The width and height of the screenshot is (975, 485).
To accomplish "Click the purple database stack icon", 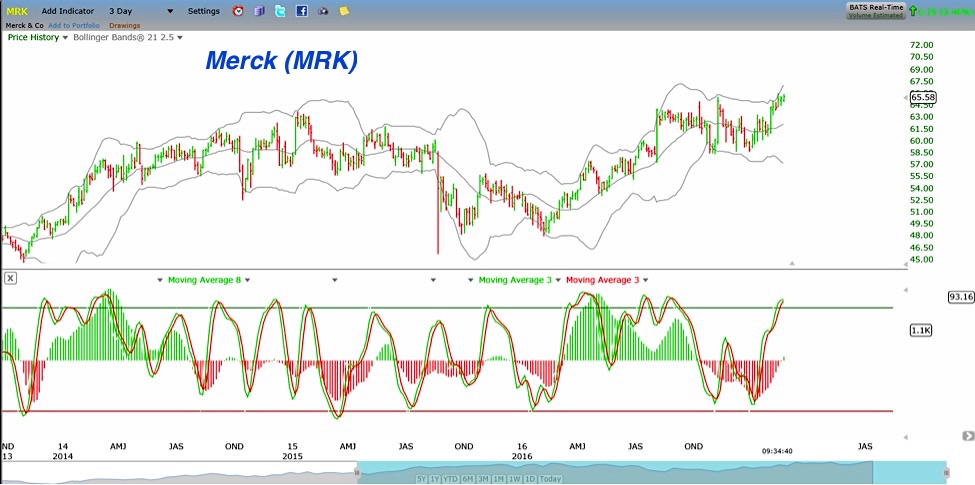I will pos(259,11).
